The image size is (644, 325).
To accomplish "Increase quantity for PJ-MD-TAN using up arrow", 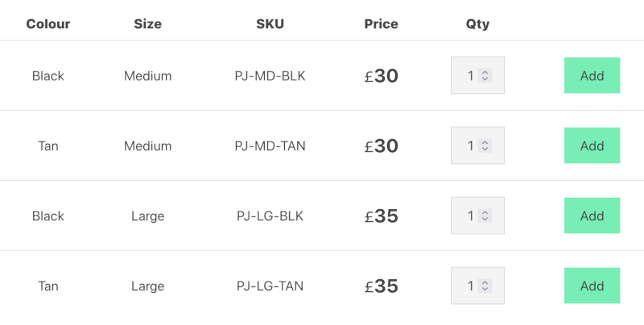I will tap(485, 142).
